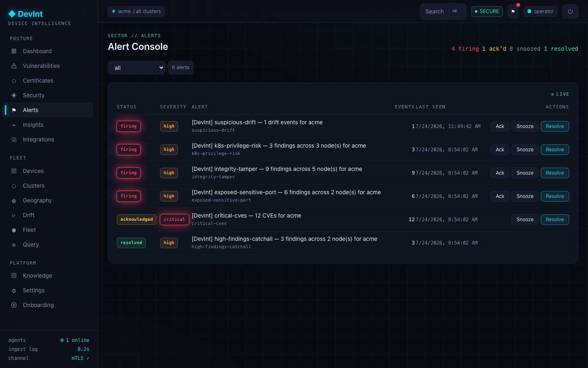Open the acme / all clusters selector
This screenshot has width=588, height=368.
(136, 11)
